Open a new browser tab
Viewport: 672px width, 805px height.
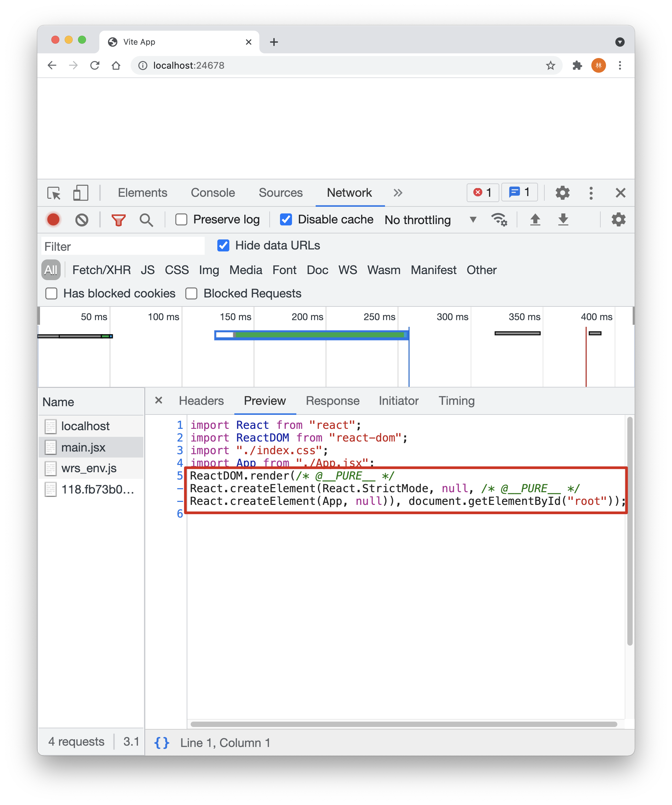point(274,42)
